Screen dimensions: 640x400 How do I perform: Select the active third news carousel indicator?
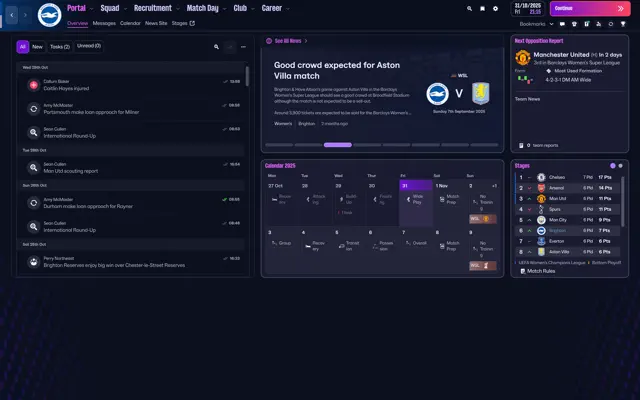(338, 145)
